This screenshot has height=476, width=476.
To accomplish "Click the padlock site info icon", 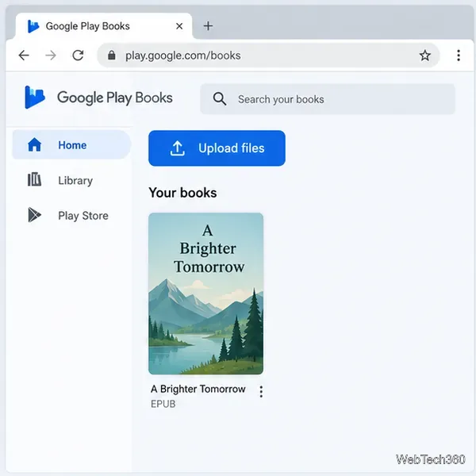I will (111, 56).
